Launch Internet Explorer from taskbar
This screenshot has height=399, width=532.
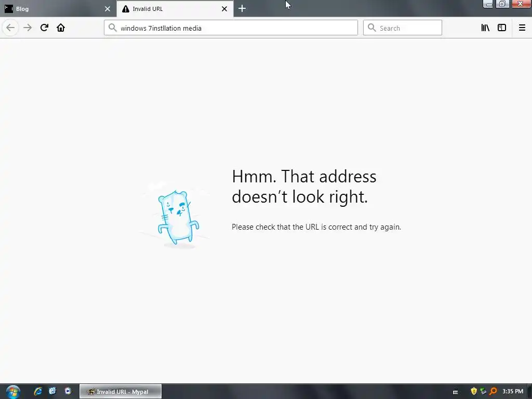pos(37,391)
